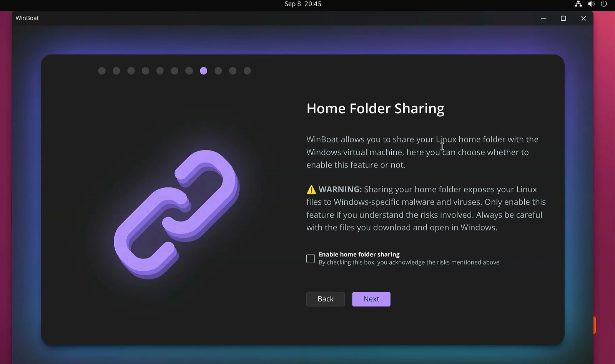615x364 pixels.
Task: Click the WinBoat title bar label
Action: point(27,18)
